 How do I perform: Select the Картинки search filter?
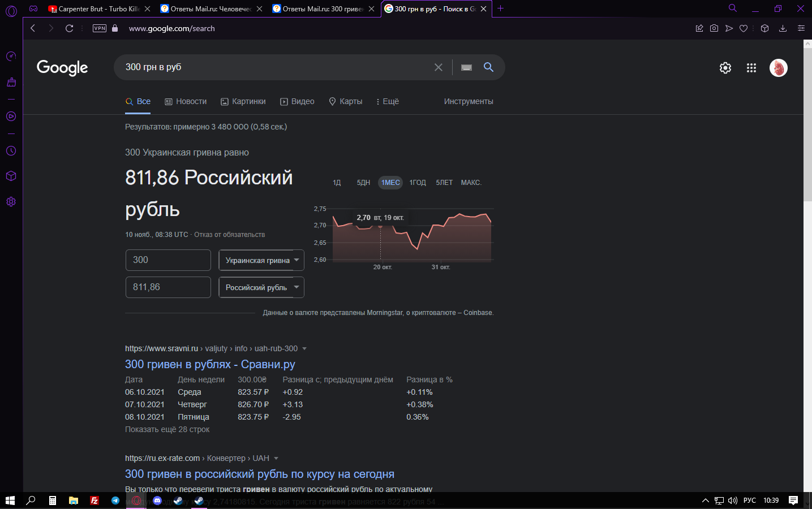click(x=243, y=101)
